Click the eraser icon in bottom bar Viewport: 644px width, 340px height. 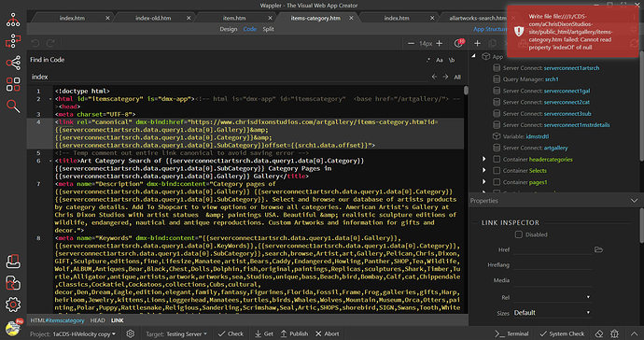(x=599, y=333)
